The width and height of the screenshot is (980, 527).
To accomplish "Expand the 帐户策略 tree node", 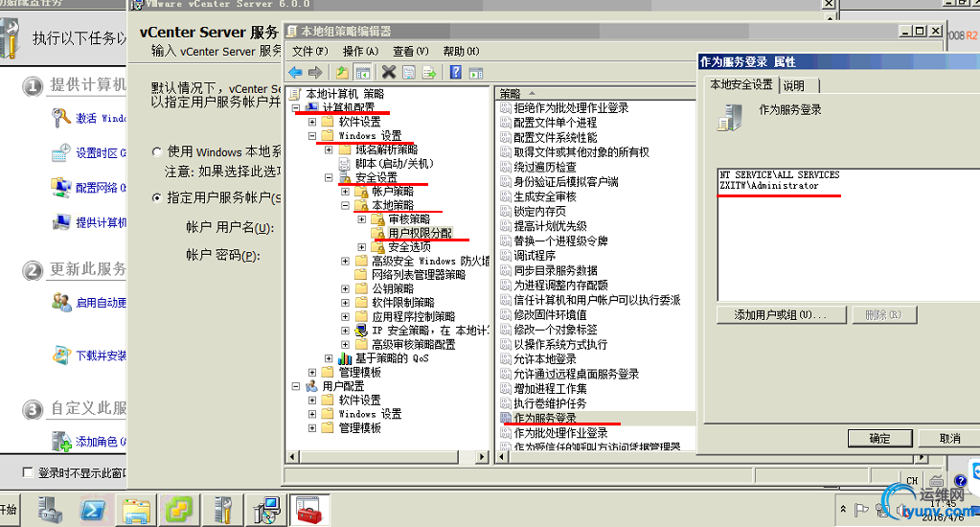I will click(345, 192).
